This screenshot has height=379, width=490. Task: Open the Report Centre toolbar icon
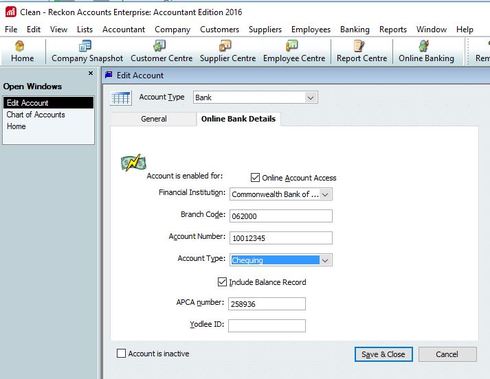[362, 51]
